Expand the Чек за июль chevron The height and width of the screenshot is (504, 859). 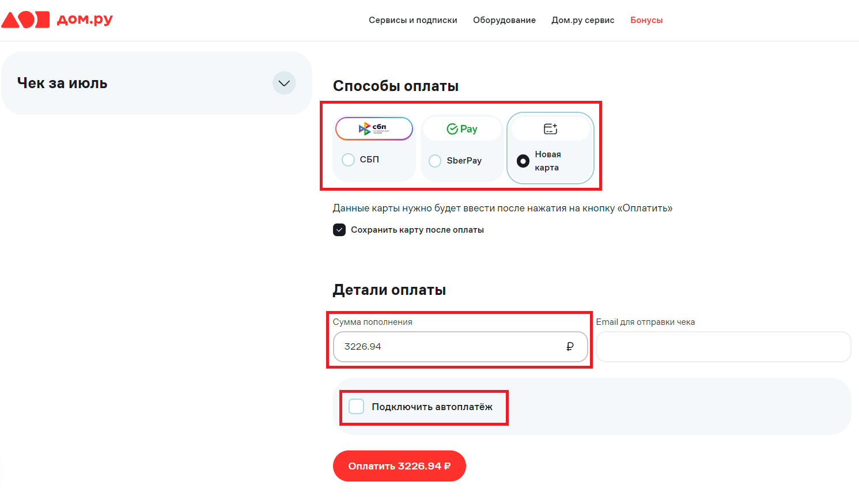(x=284, y=83)
